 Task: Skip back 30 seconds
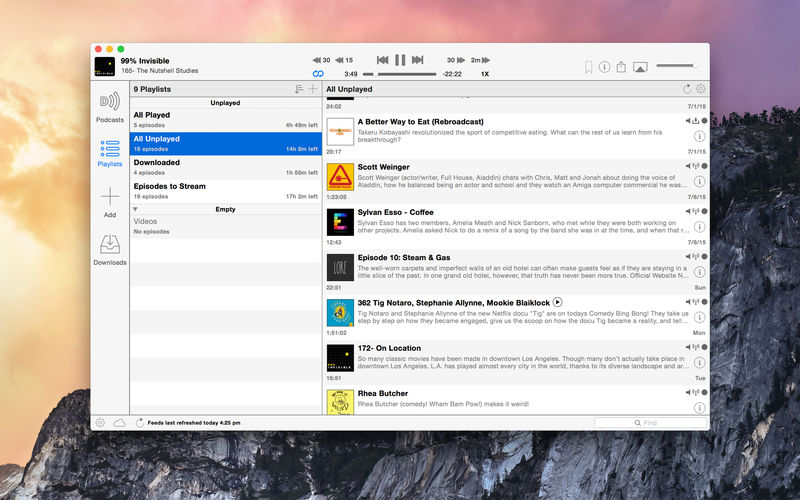[x=321, y=60]
